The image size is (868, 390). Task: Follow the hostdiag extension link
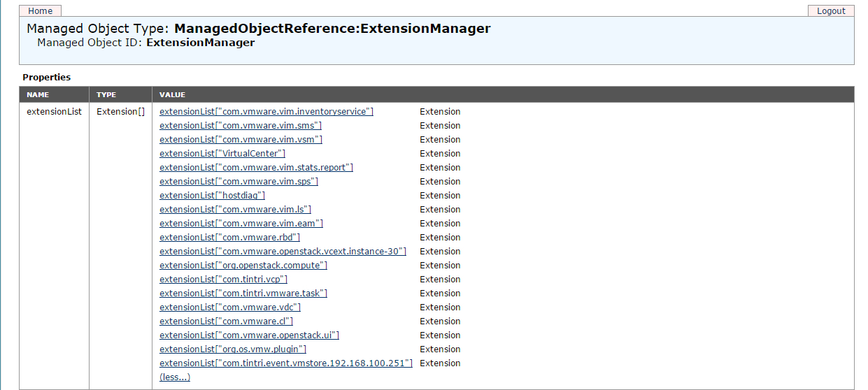212,196
